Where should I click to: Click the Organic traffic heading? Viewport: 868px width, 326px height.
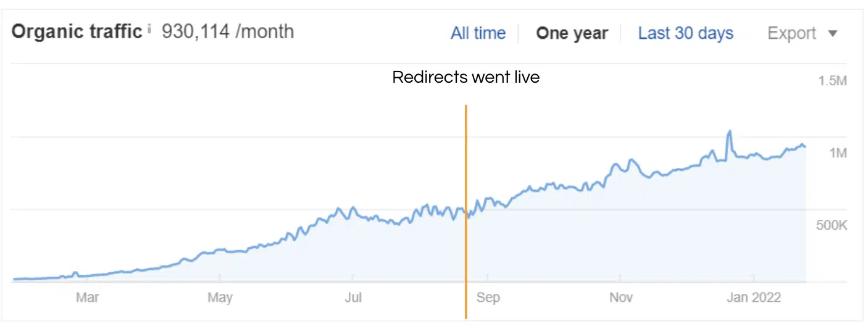(77, 31)
